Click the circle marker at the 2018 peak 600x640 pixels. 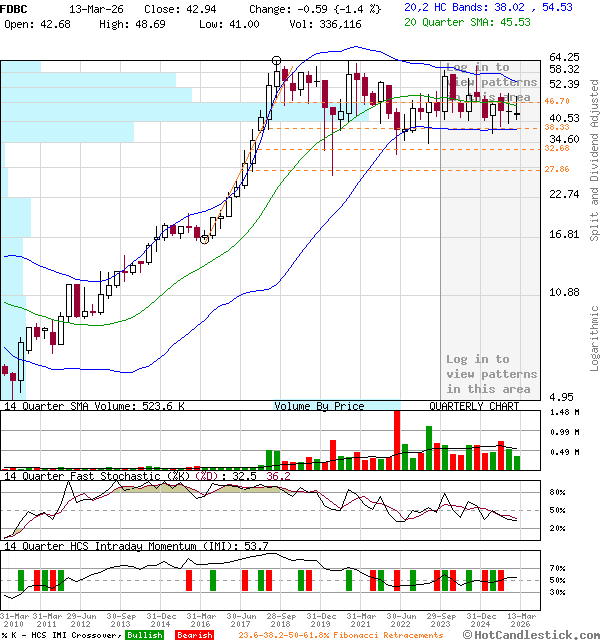point(277,61)
